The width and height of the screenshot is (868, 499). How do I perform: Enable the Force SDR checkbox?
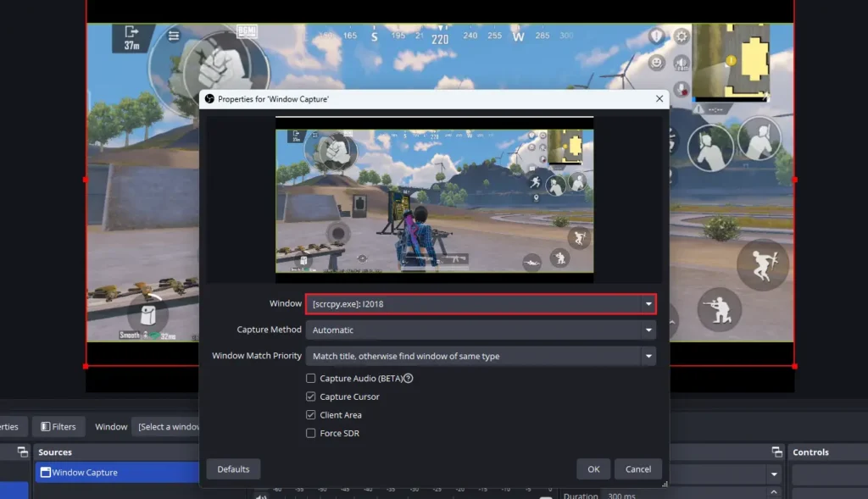point(311,433)
